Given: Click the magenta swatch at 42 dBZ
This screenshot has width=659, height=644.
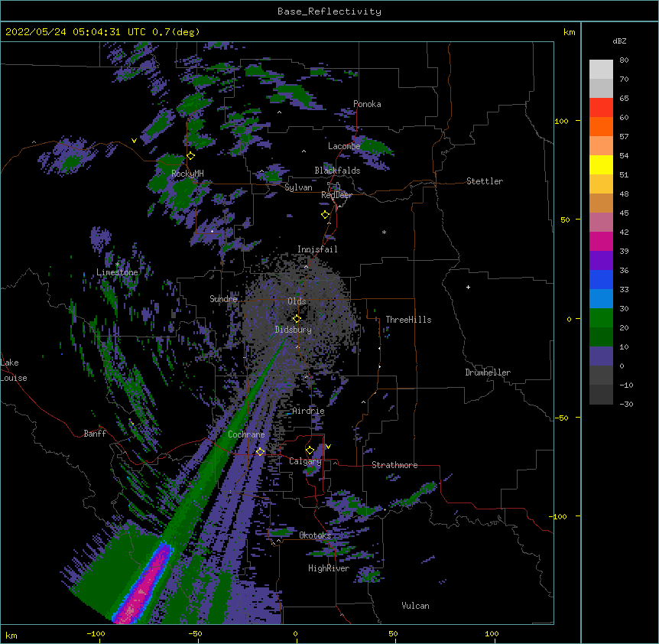Looking at the screenshot, I should tap(601, 241).
